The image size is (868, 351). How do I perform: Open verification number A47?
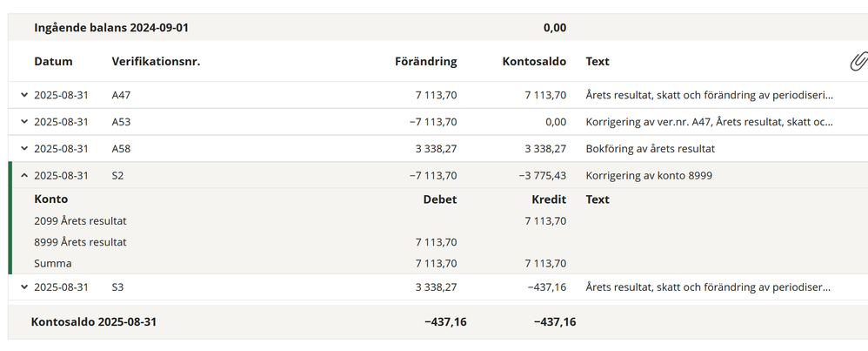coord(121,96)
